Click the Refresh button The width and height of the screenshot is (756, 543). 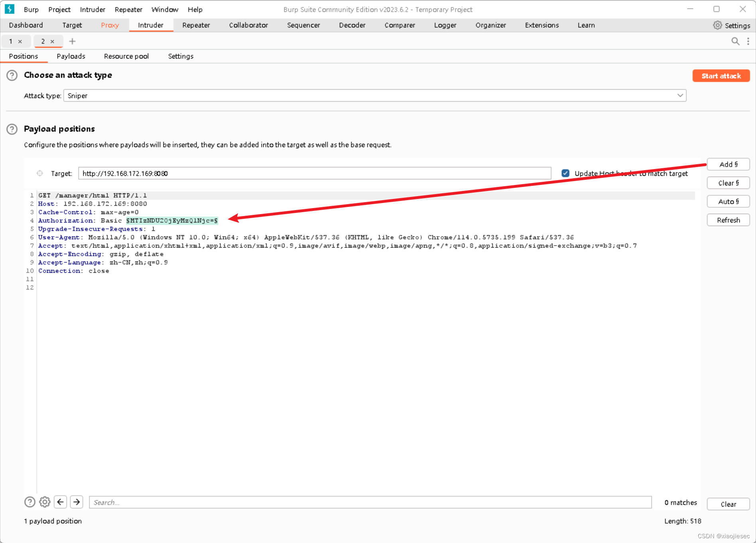pos(728,220)
